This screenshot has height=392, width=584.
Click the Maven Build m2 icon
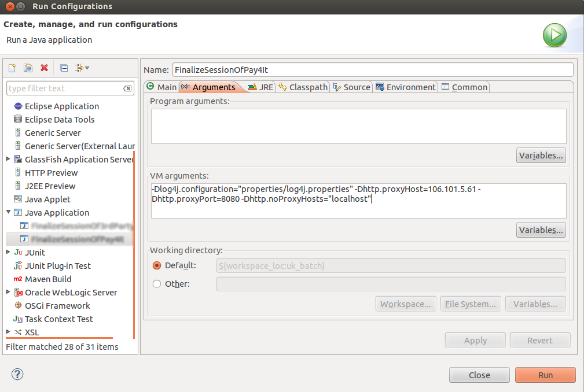(18, 279)
